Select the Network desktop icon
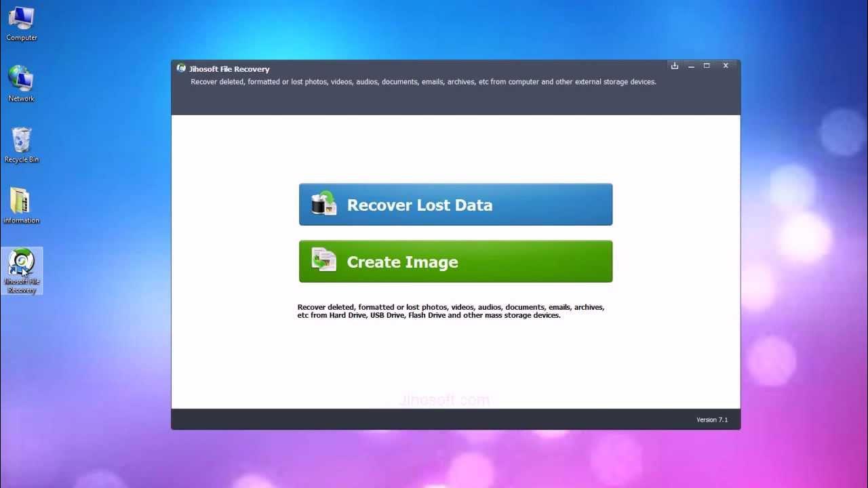Screen dimensions: 868x488 tap(21, 84)
